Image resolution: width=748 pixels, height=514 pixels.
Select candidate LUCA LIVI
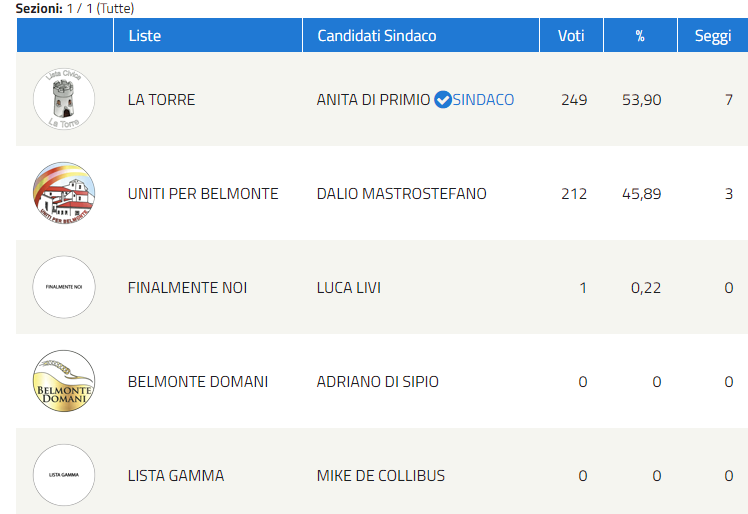(x=349, y=288)
